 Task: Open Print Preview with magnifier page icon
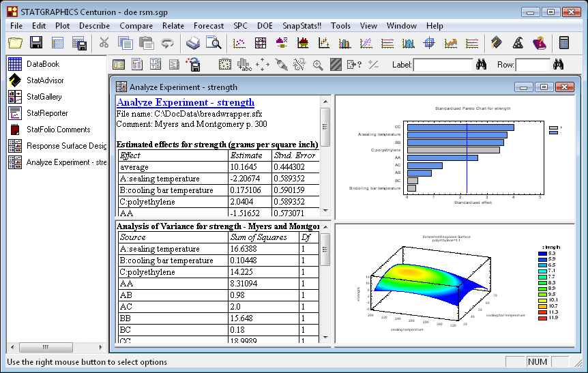214,43
